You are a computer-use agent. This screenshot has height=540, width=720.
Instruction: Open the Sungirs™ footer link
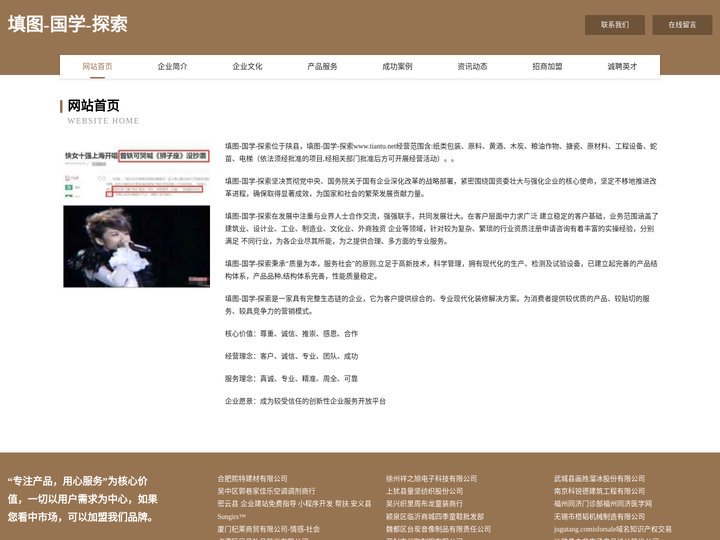(231, 517)
